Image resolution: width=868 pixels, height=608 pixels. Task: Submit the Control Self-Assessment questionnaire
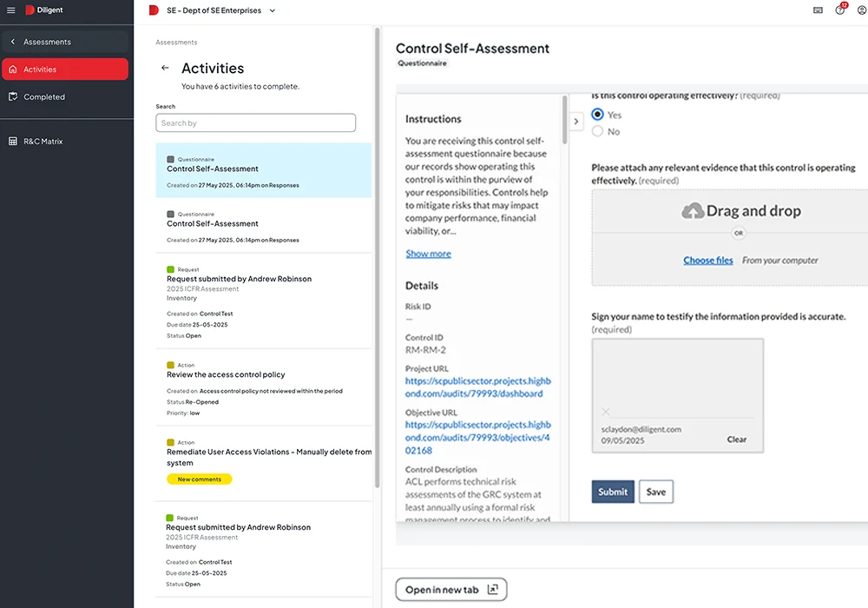612,492
